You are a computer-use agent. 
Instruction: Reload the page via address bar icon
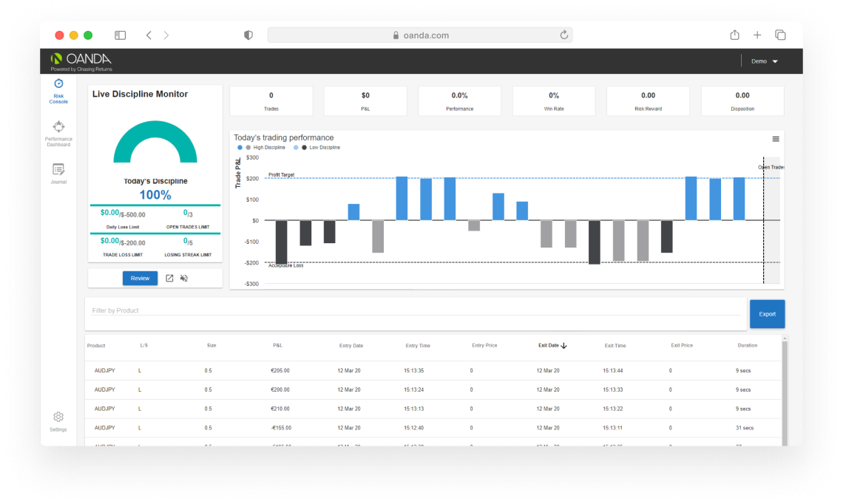(x=563, y=35)
